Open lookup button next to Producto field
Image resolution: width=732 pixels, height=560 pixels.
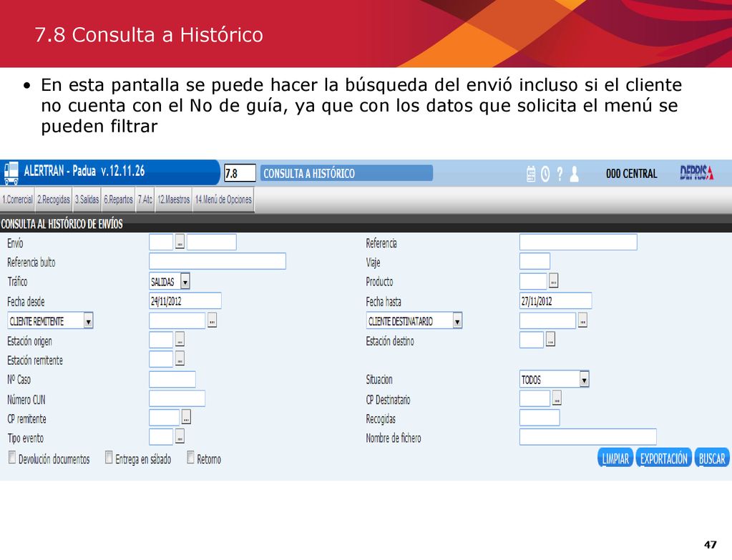click(553, 280)
